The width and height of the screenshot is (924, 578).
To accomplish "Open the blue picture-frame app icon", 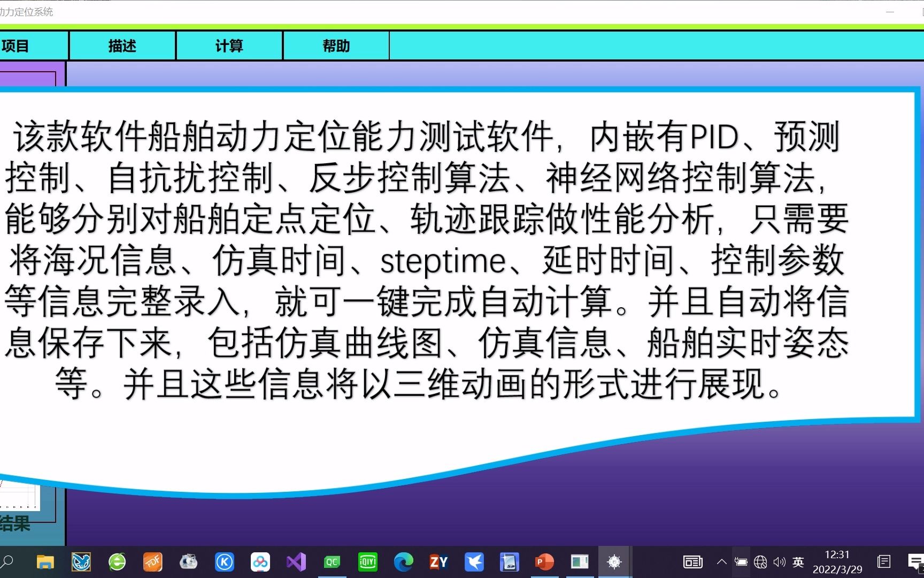I will click(510, 562).
